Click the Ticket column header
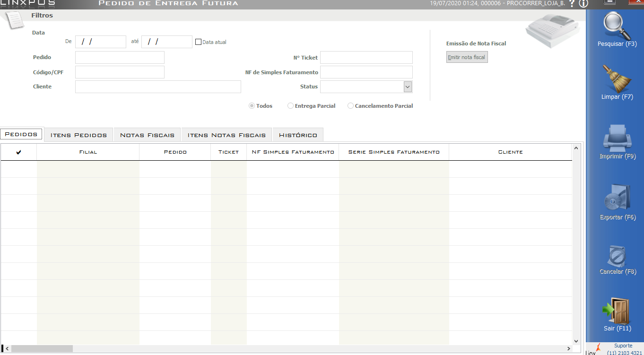 coord(228,152)
